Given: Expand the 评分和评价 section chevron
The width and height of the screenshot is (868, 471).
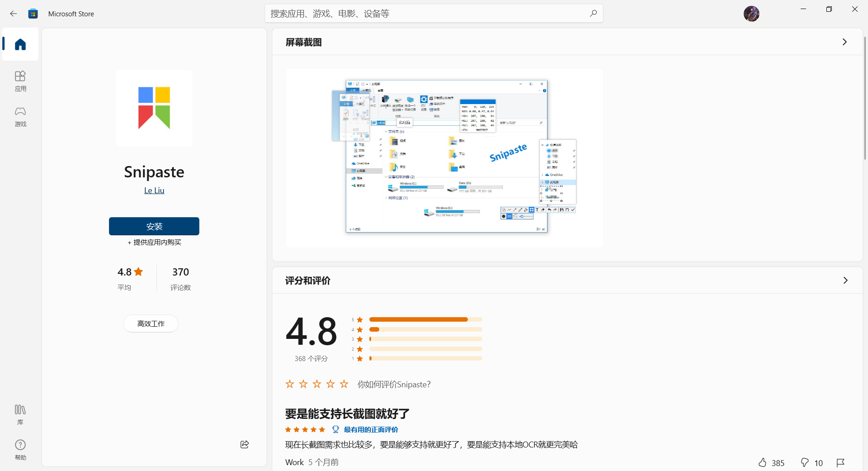Looking at the screenshot, I should pos(845,281).
